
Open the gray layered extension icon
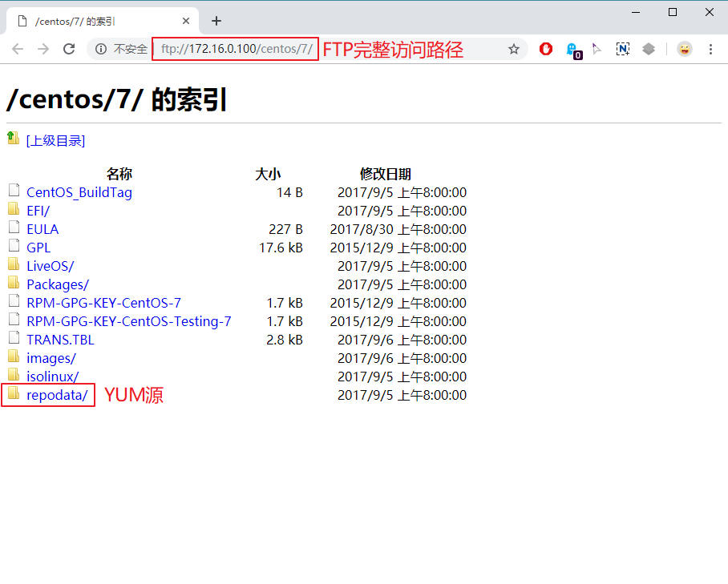click(649, 49)
